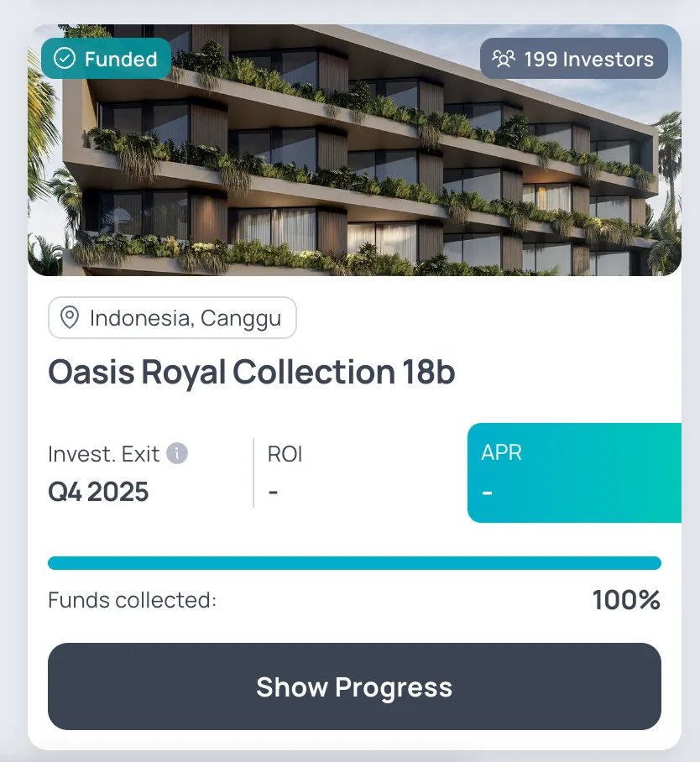This screenshot has height=762, width=700.
Task: Click the checkmark icon in Funded badge
Action: click(x=65, y=59)
